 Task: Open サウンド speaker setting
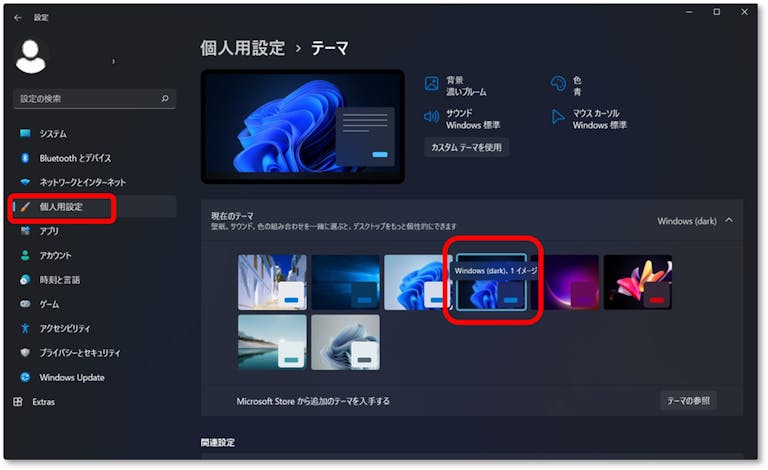click(462, 119)
